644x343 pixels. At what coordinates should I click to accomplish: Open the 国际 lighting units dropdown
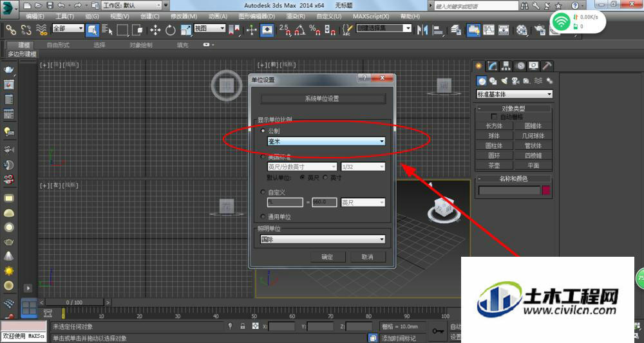(323, 239)
